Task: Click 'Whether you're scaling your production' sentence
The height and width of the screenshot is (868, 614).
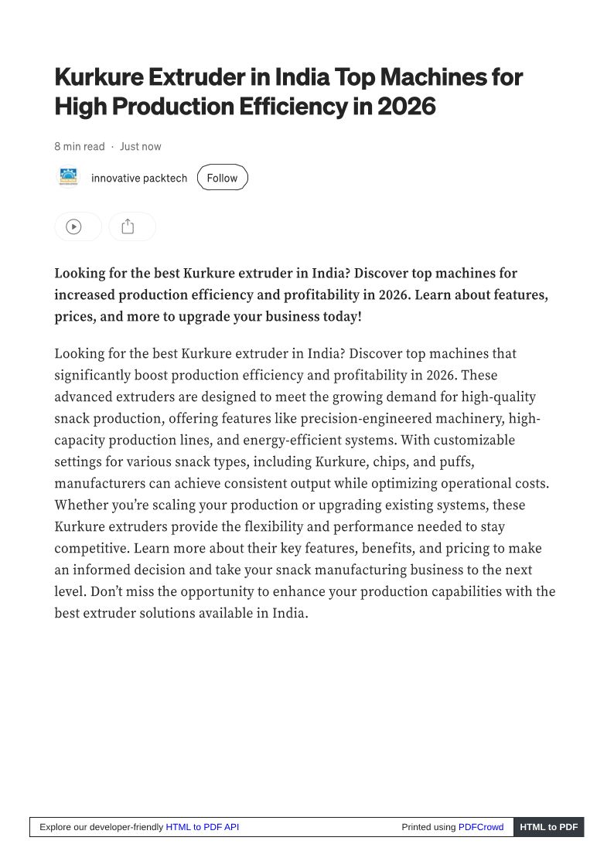Action: coord(178,505)
